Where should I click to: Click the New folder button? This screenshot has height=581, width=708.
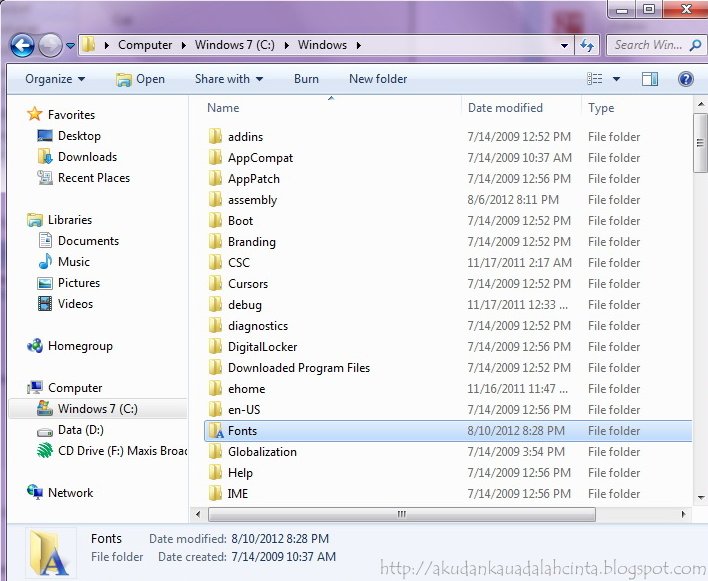(378, 79)
